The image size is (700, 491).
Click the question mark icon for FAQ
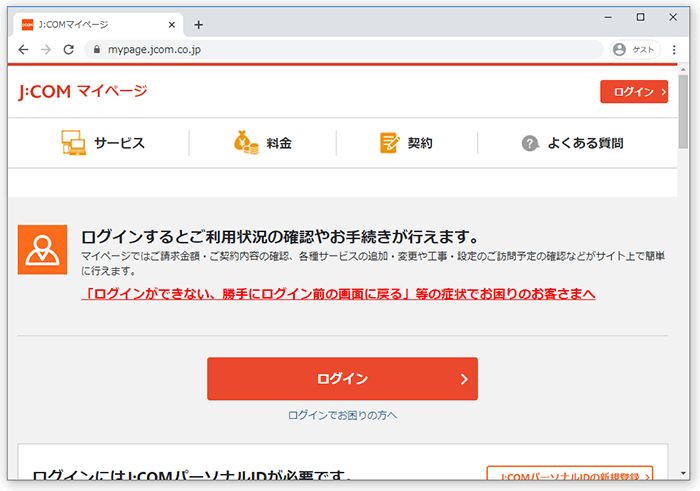(x=530, y=143)
